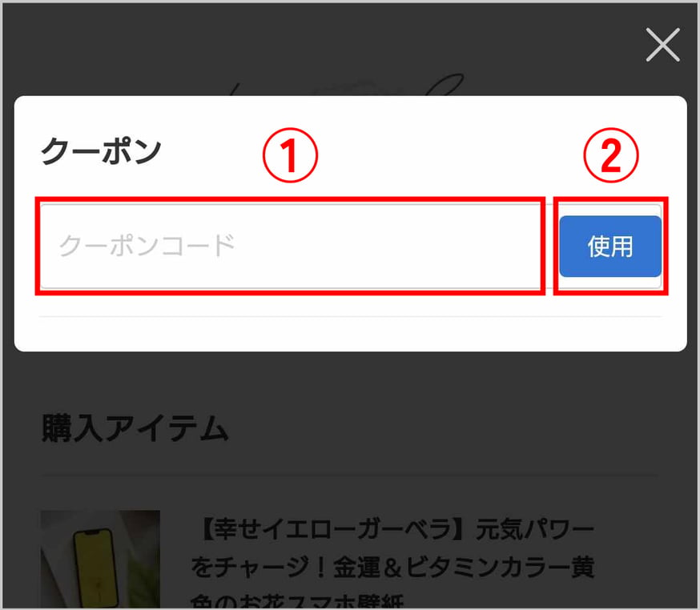Click the クーポンコード input field
700x610 pixels.
(x=291, y=246)
